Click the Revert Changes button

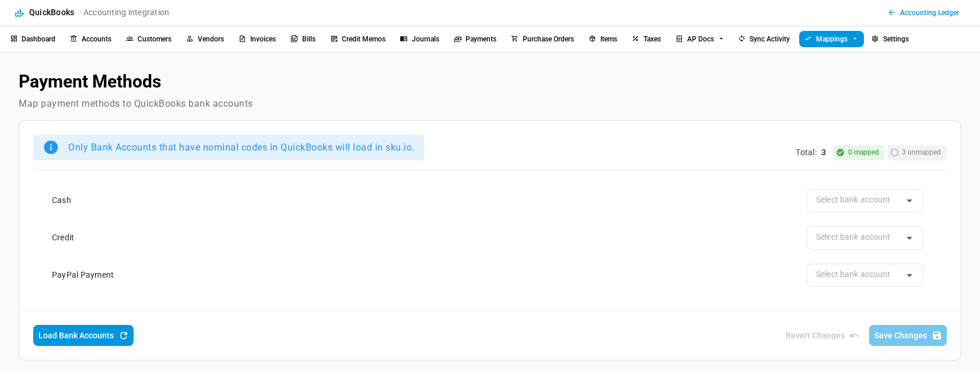(x=822, y=335)
